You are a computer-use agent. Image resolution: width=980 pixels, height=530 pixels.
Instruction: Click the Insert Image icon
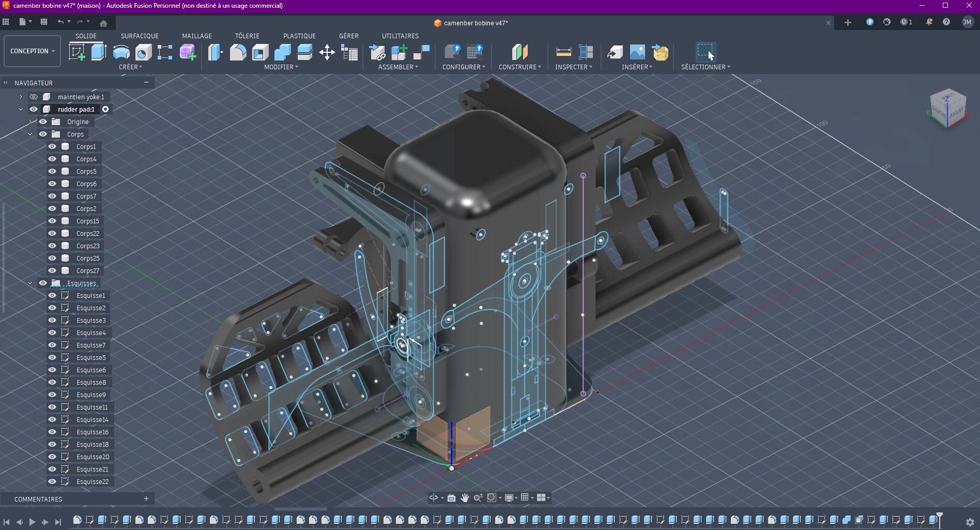pyautogui.click(x=637, y=52)
